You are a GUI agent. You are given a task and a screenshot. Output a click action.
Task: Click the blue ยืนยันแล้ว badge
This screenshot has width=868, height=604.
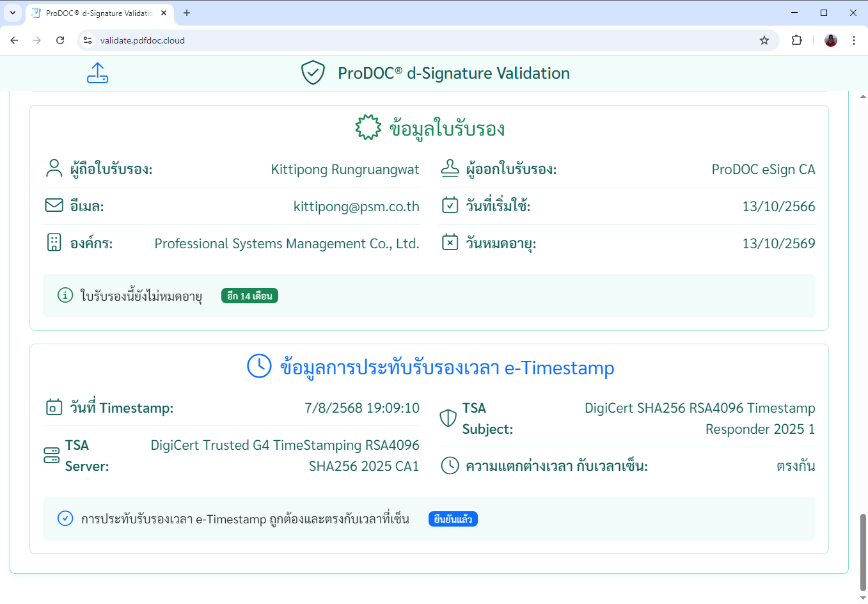coord(453,519)
